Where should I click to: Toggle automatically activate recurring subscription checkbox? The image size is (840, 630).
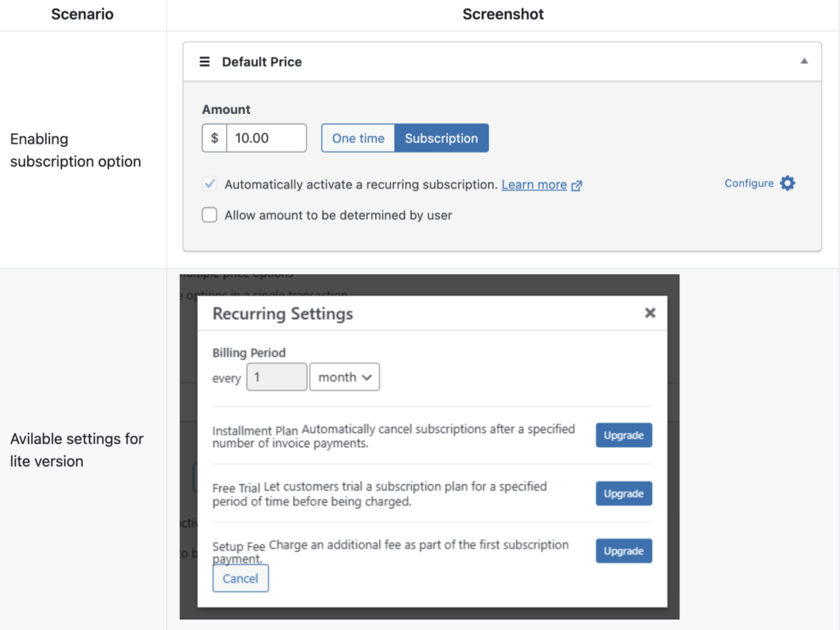pyautogui.click(x=210, y=185)
